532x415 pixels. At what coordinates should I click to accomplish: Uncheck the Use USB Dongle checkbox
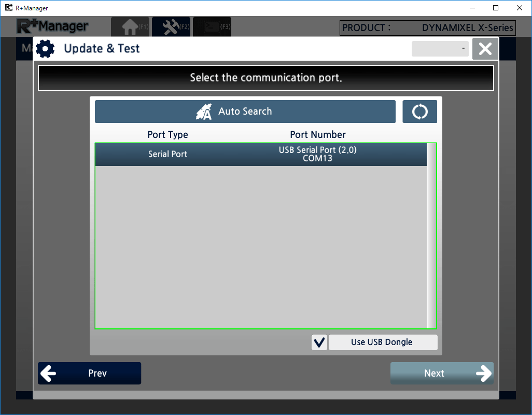(x=319, y=342)
